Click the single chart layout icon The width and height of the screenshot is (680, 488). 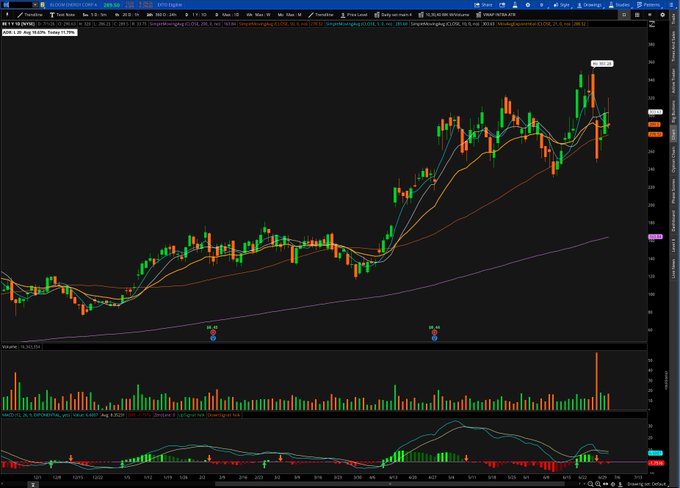pos(624,15)
